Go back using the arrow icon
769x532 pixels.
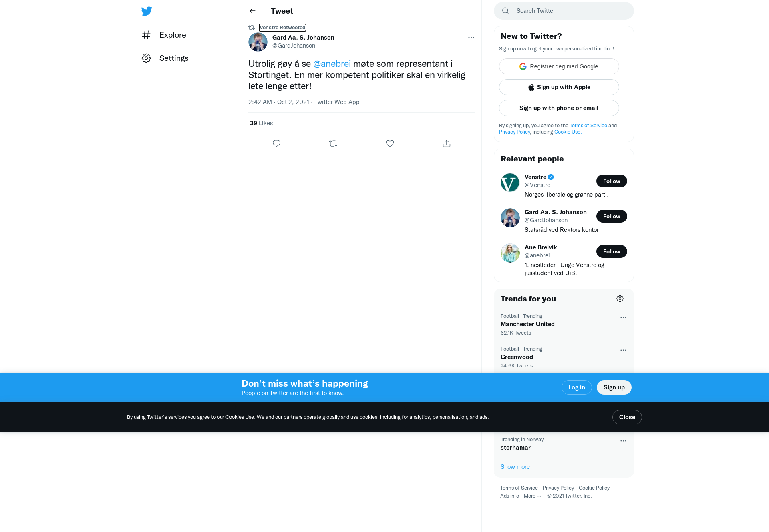(x=252, y=11)
